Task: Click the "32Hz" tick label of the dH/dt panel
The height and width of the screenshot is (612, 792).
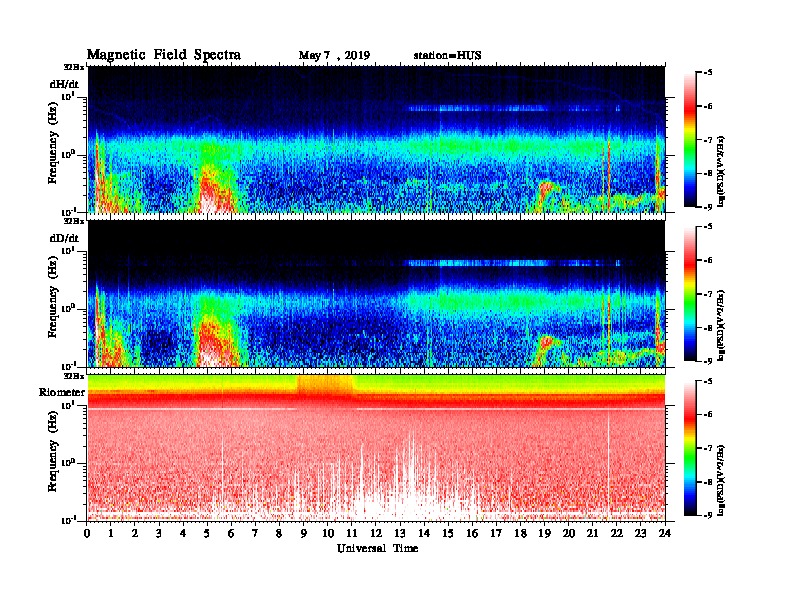Action: point(73,67)
